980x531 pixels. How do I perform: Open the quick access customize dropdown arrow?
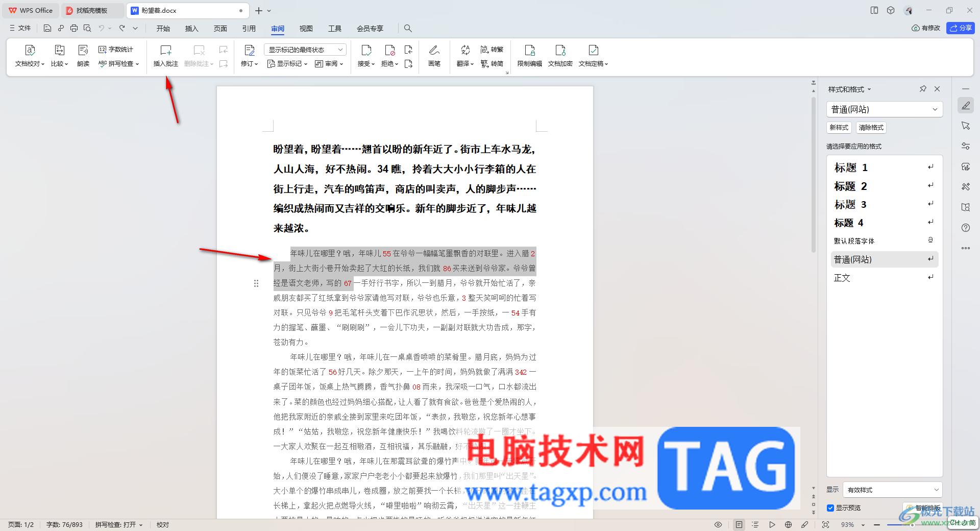coord(135,28)
